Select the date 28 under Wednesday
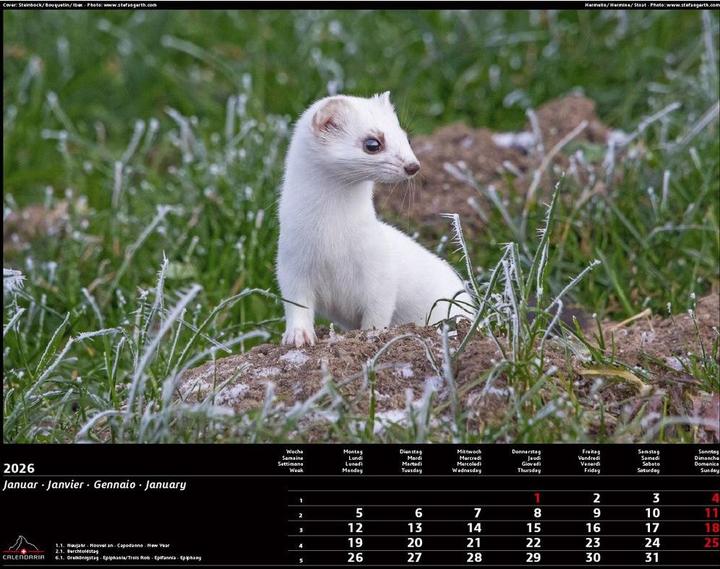Viewport: 720px width, 569px height. point(474,558)
